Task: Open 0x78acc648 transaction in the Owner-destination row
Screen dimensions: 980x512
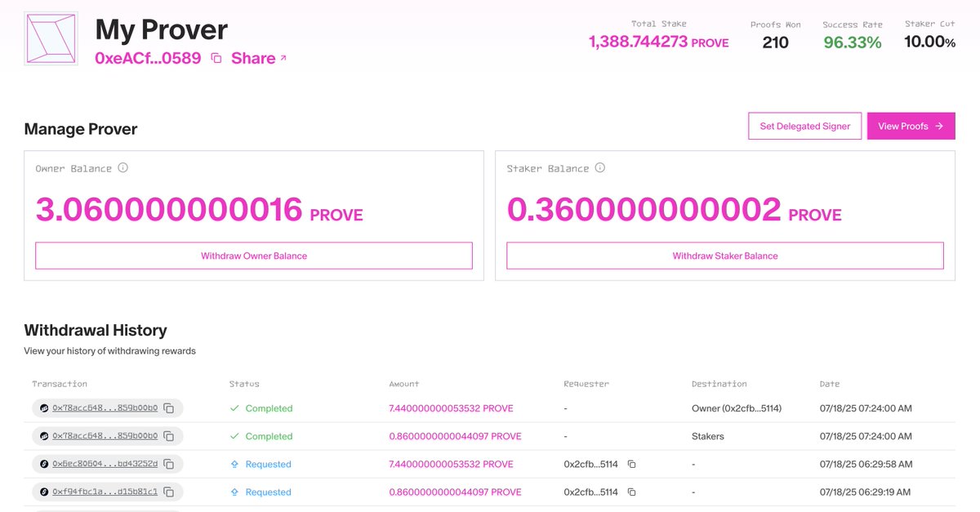Action: click(x=105, y=408)
